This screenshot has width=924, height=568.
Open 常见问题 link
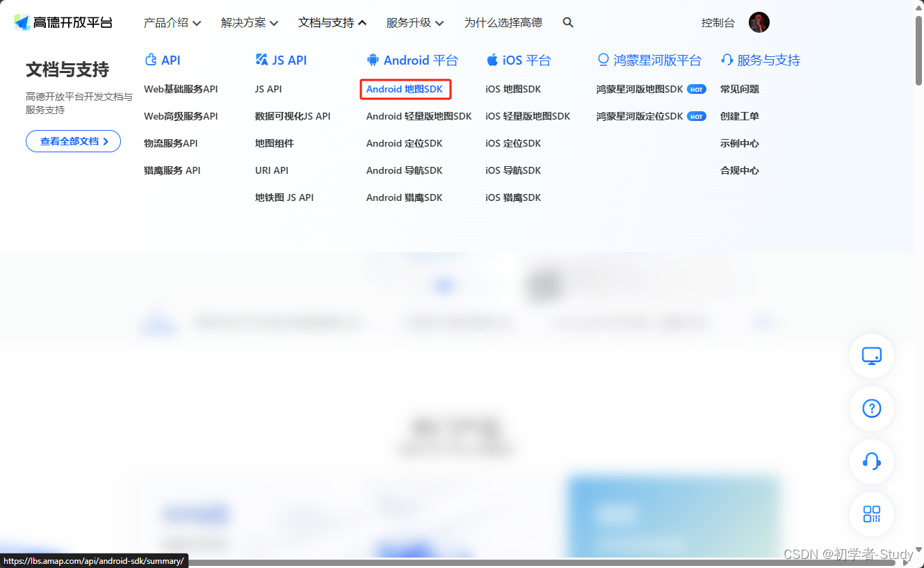[x=740, y=89]
